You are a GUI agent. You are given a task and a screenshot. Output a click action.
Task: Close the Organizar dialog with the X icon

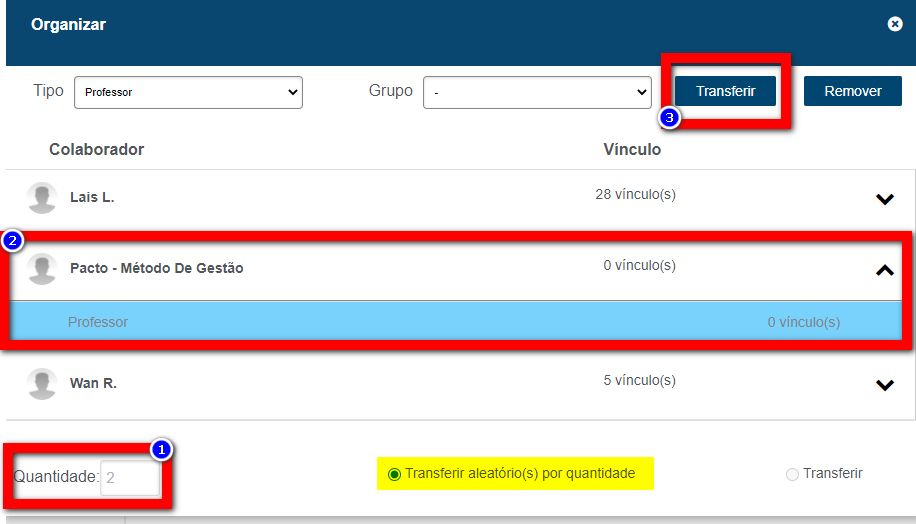pyautogui.click(x=895, y=24)
